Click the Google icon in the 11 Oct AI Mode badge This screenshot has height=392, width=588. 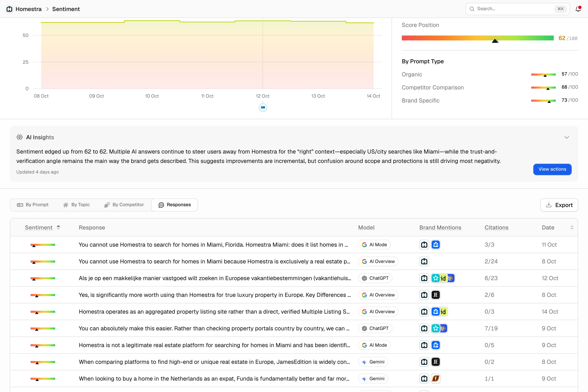coord(364,245)
